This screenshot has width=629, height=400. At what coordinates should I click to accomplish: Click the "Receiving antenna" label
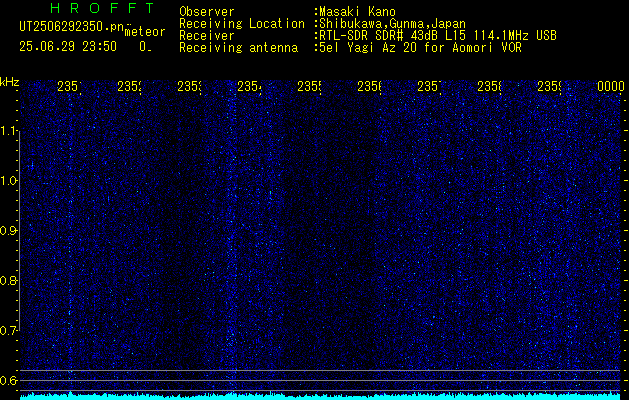238,48
